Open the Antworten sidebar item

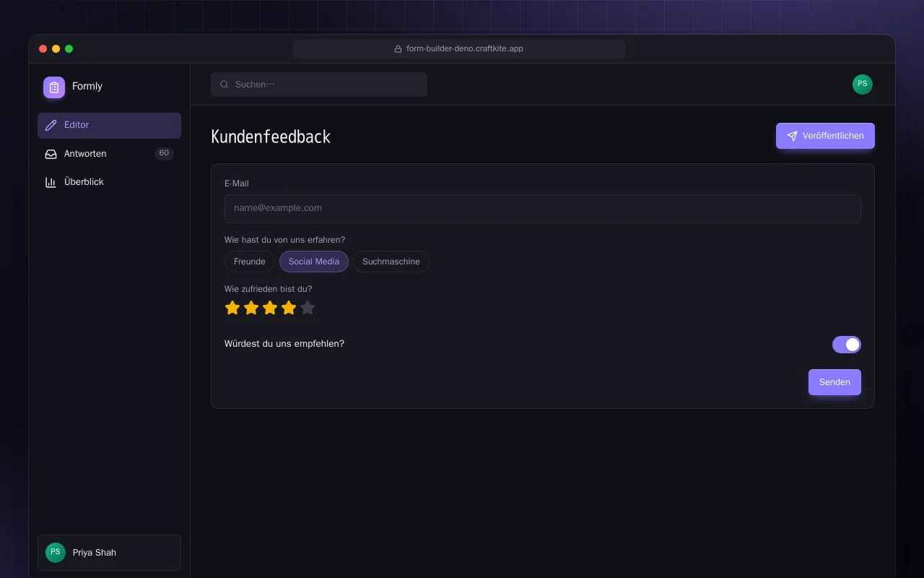pyautogui.click(x=109, y=154)
